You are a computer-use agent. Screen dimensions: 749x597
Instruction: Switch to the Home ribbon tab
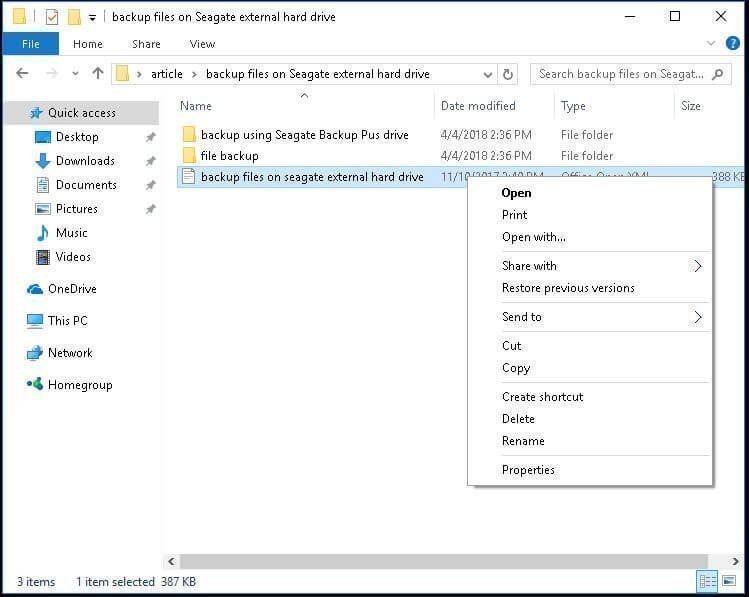pyautogui.click(x=88, y=44)
